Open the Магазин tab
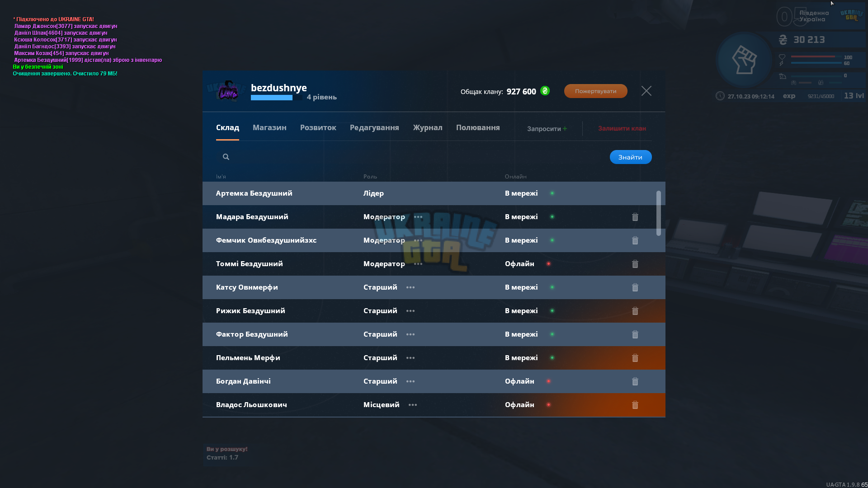The height and width of the screenshot is (488, 868). point(269,127)
